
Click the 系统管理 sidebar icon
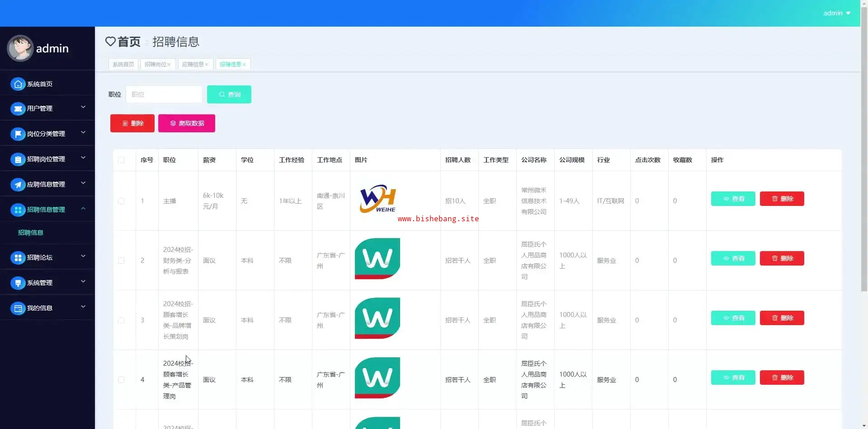(18, 283)
